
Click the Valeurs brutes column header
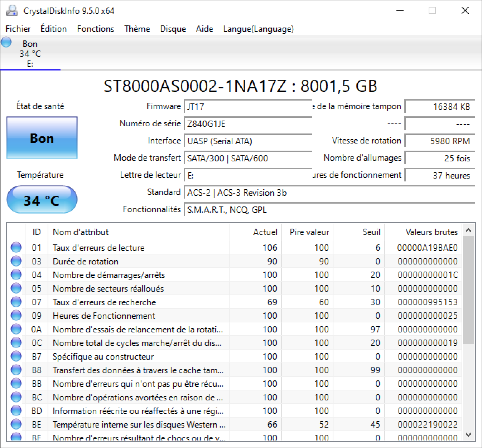[x=431, y=232]
